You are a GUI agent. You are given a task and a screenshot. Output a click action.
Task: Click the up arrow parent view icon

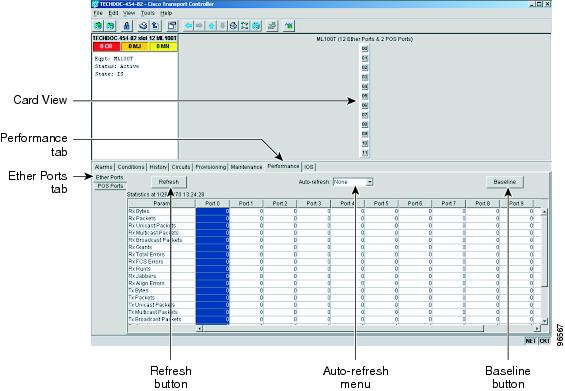tap(212, 26)
